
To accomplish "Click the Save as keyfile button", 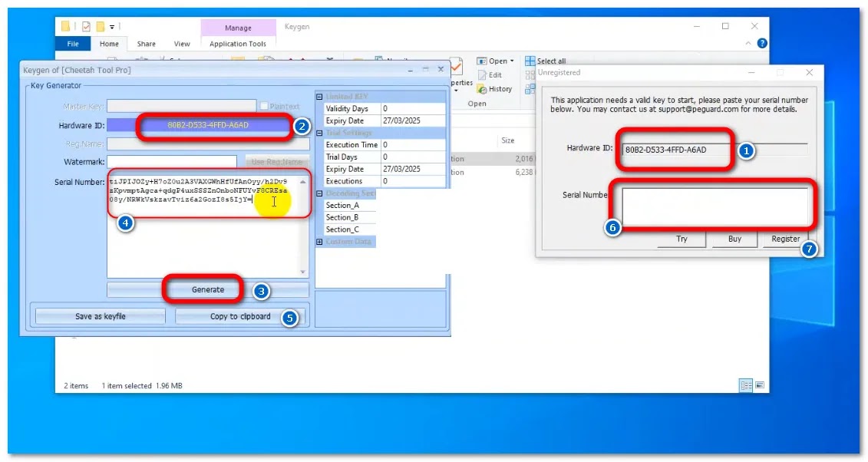I will [x=101, y=316].
